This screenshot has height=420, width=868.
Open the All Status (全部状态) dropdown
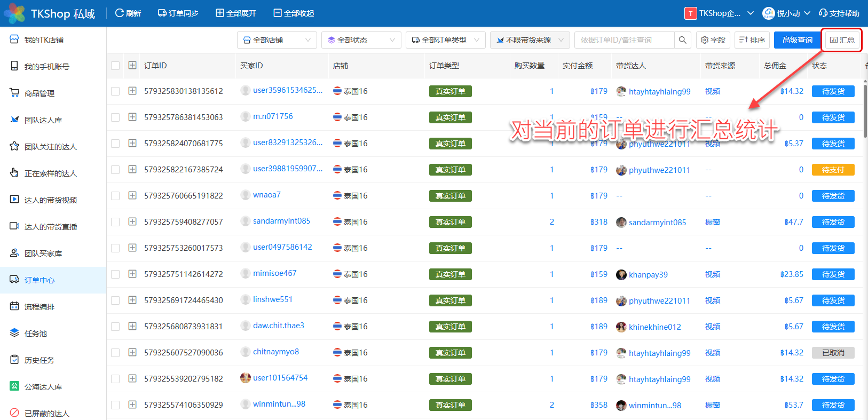coord(361,40)
